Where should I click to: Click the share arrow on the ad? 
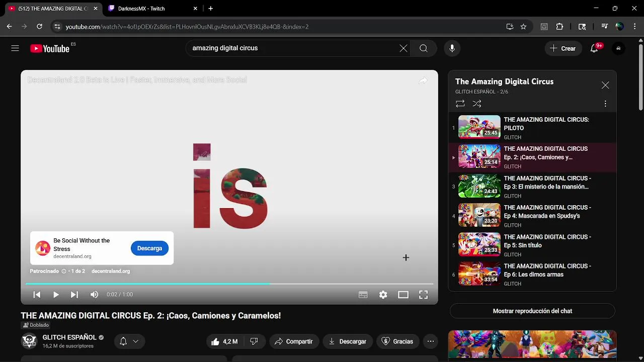point(423,80)
